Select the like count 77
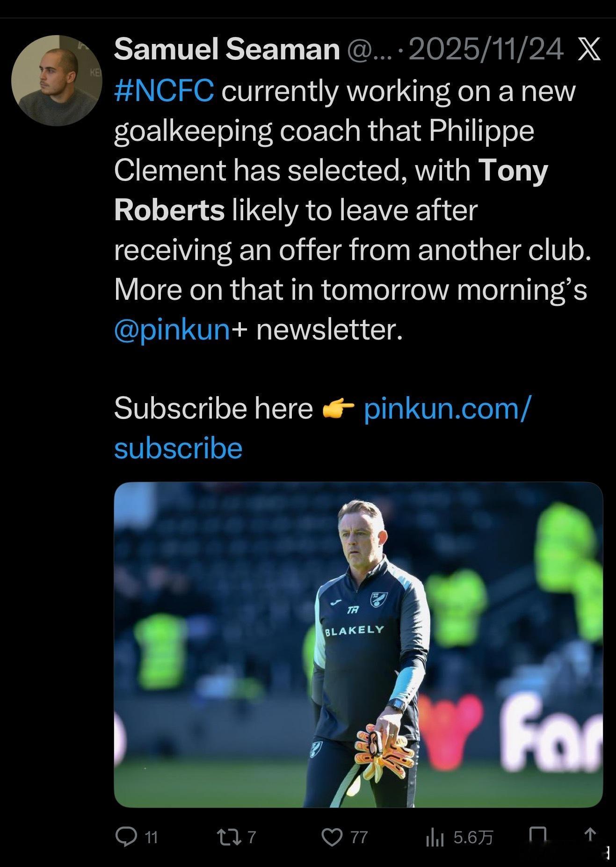The height and width of the screenshot is (867, 616). [x=359, y=837]
